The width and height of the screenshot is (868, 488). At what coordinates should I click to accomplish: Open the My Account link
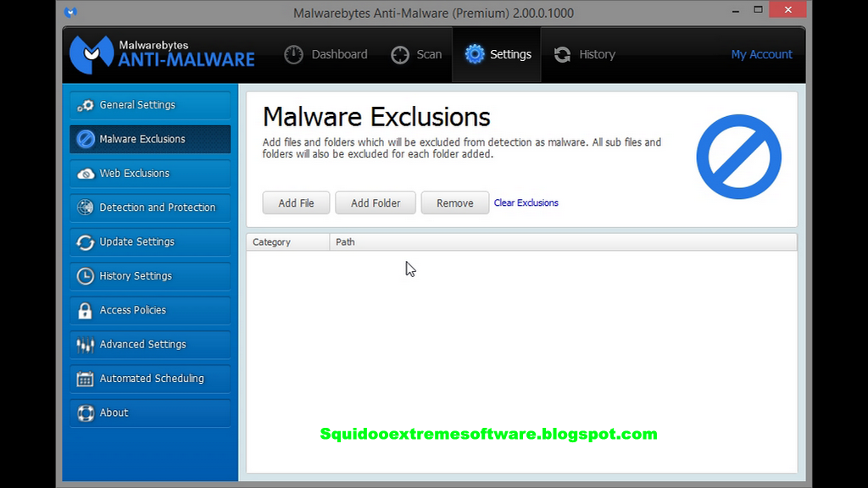[x=761, y=54]
